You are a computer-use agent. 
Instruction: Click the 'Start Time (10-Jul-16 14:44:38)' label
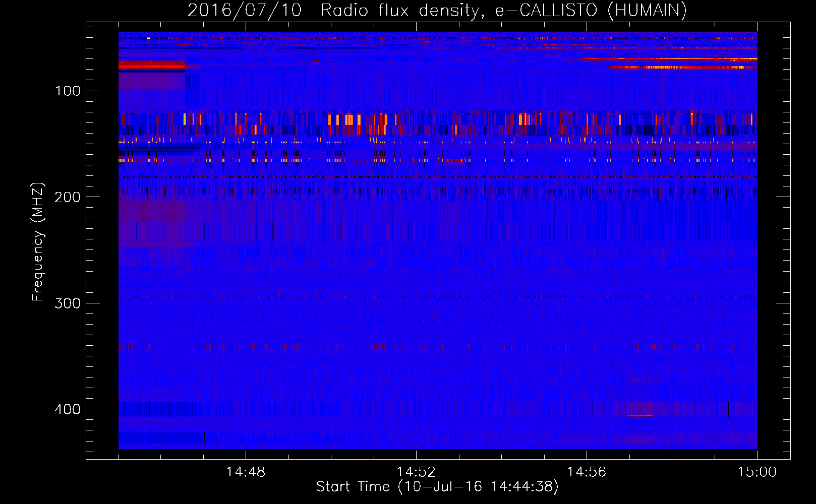click(x=437, y=487)
